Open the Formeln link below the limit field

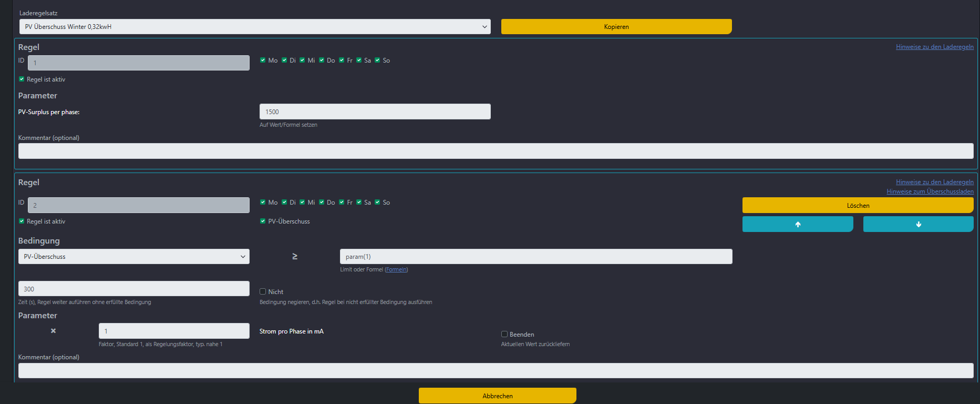click(396, 270)
